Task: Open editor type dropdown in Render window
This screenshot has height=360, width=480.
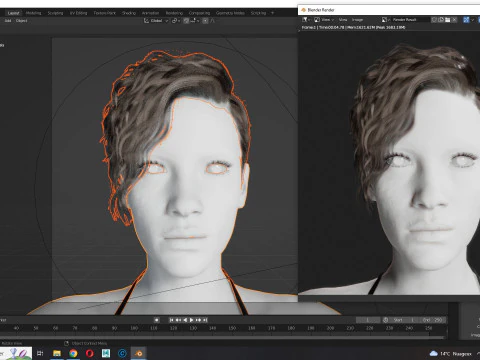Action: pos(306,20)
